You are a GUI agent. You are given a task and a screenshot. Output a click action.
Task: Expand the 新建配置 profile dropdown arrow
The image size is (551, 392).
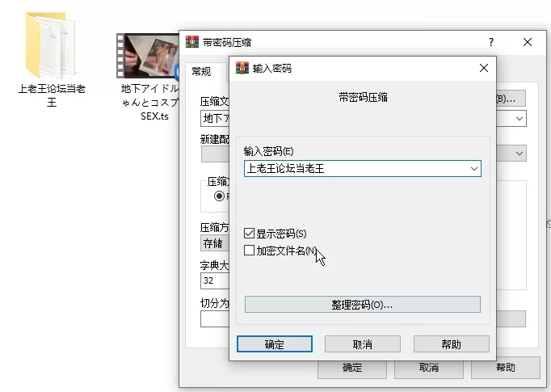click(x=519, y=153)
